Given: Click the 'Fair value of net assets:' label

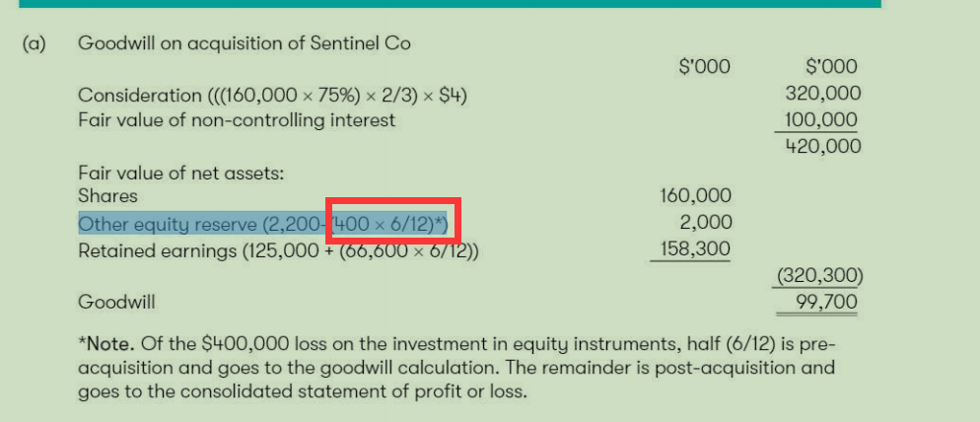Looking at the screenshot, I should point(181,173).
